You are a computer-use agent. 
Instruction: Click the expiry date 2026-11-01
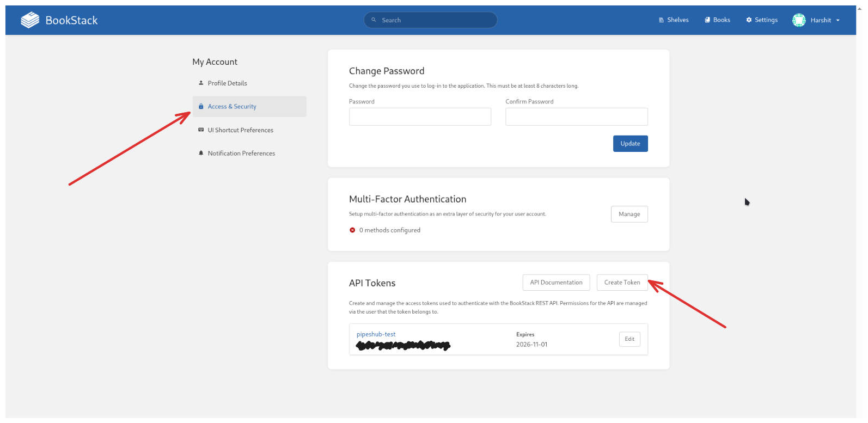coord(532,345)
